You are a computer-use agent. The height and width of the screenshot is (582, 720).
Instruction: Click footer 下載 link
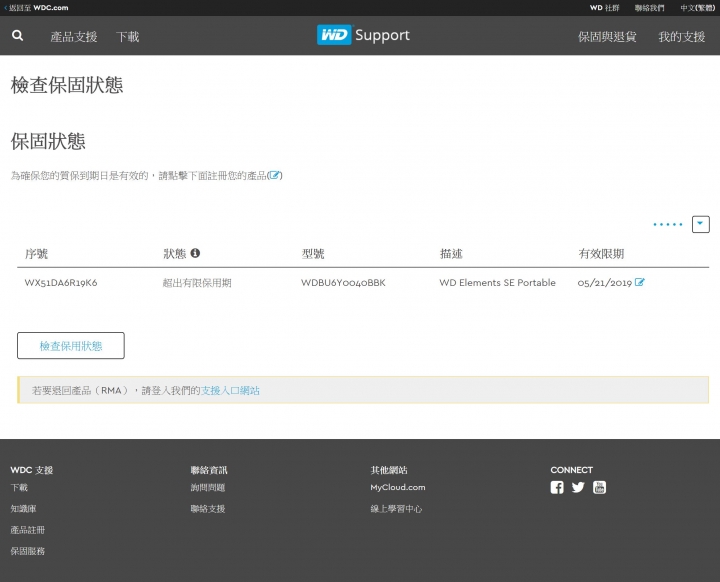point(19,487)
